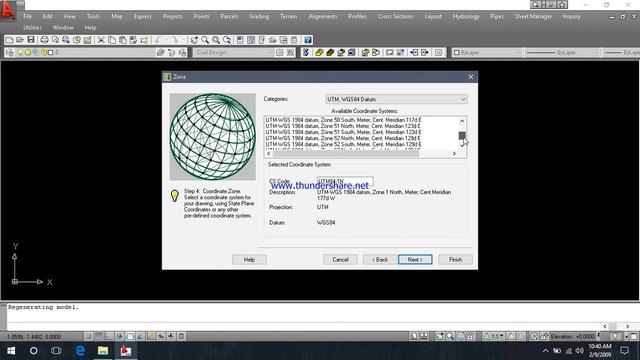Open the File menu
The width and height of the screenshot is (640, 360).
pos(27,16)
